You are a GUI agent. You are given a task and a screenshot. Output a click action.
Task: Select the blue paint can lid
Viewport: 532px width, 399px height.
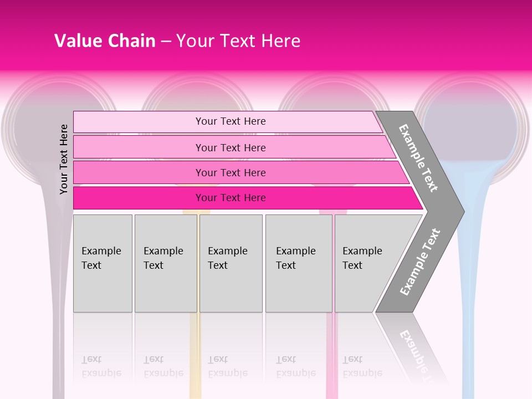pos(472,129)
